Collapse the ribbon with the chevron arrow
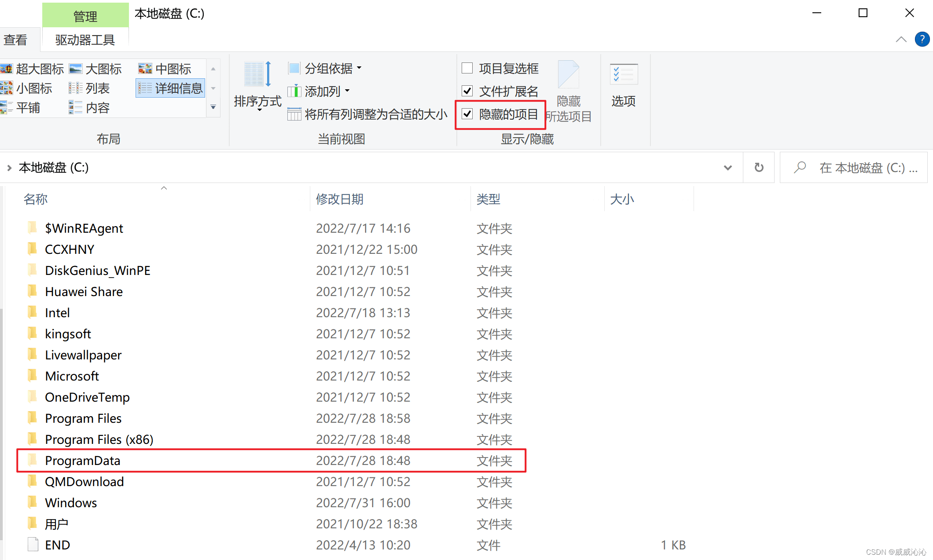 pyautogui.click(x=901, y=39)
